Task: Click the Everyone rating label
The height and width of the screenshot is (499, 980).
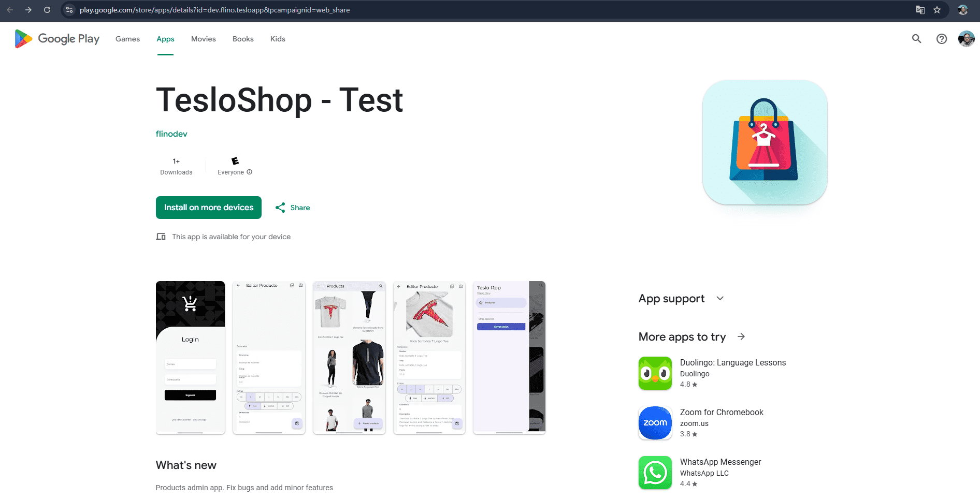Action: click(x=230, y=172)
